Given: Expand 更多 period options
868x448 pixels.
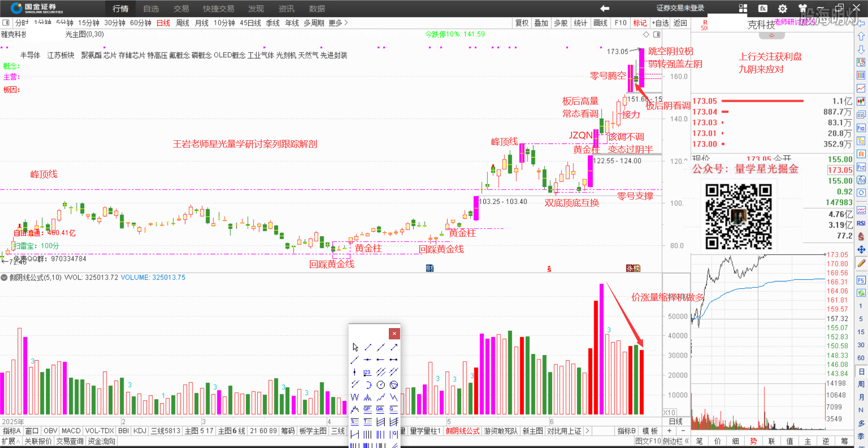Looking at the screenshot, I should coord(338,23).
